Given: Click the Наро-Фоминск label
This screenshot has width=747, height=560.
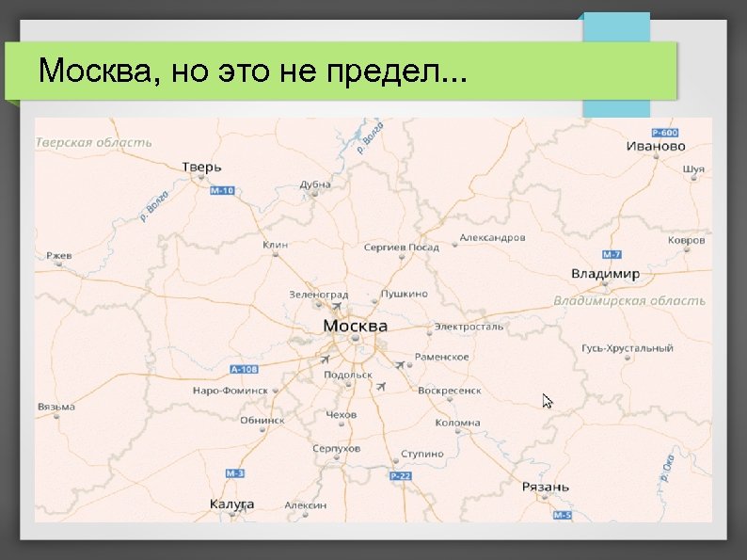Looking at the screenshot, I should [230, 391].
